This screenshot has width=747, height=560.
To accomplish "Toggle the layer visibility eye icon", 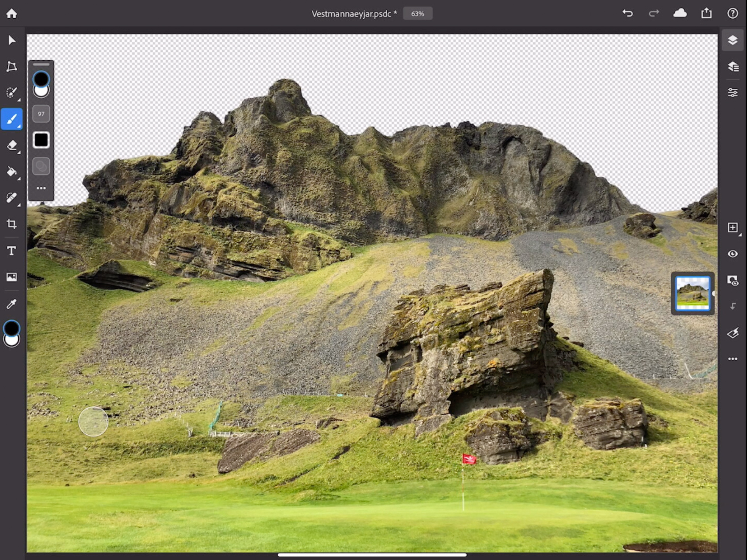I will 732,253.
